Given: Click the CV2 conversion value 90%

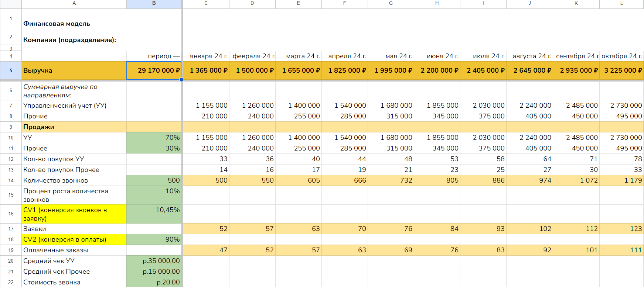Looking at the screenshot, I should pos(154,239).
